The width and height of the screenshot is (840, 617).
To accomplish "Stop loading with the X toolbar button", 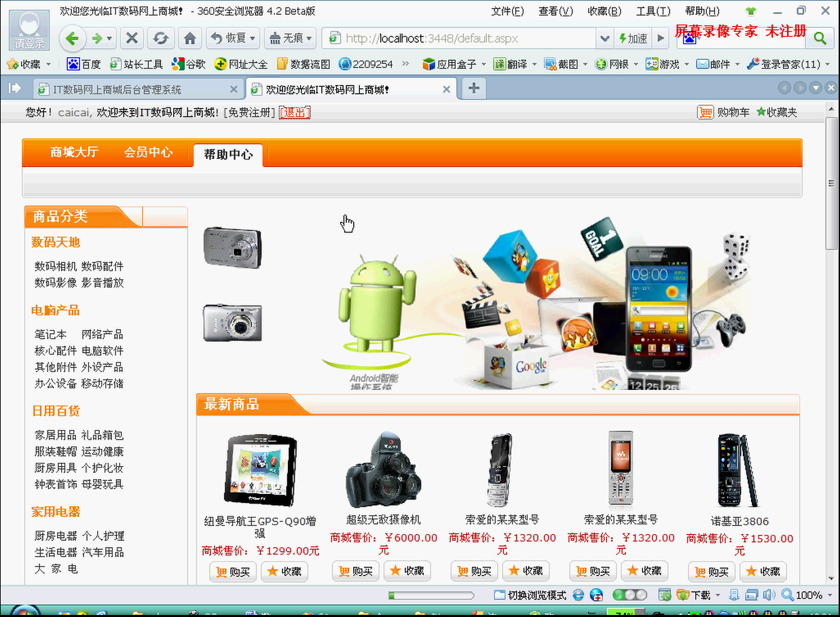I will tap(132, 38).
